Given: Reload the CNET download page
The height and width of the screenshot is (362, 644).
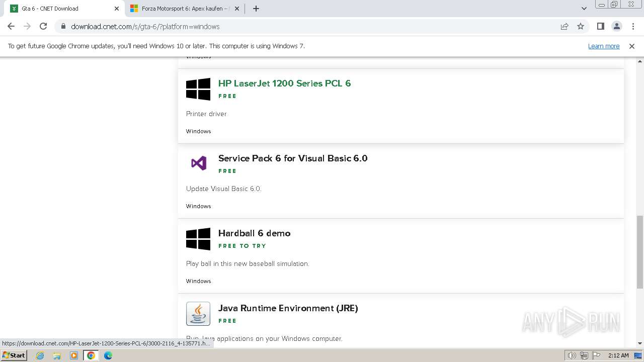Looking at the screenshot, I should pyautogui.click(x=43, y=27).
